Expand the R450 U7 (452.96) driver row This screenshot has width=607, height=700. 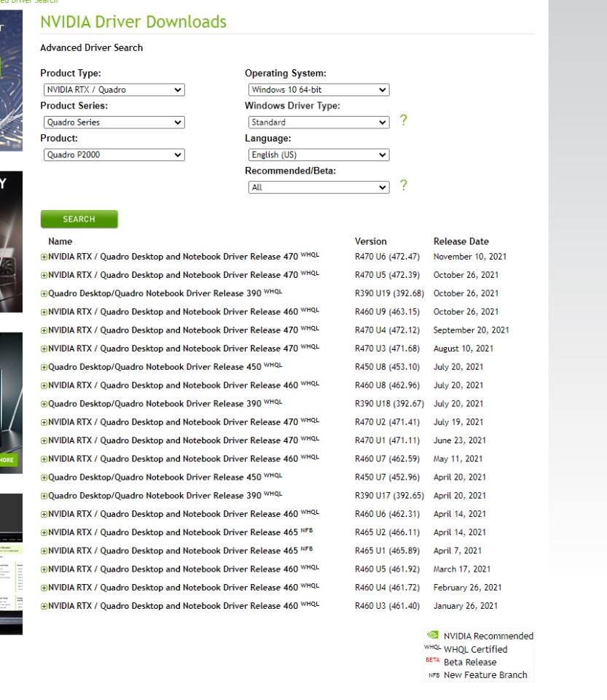(44, 478)
